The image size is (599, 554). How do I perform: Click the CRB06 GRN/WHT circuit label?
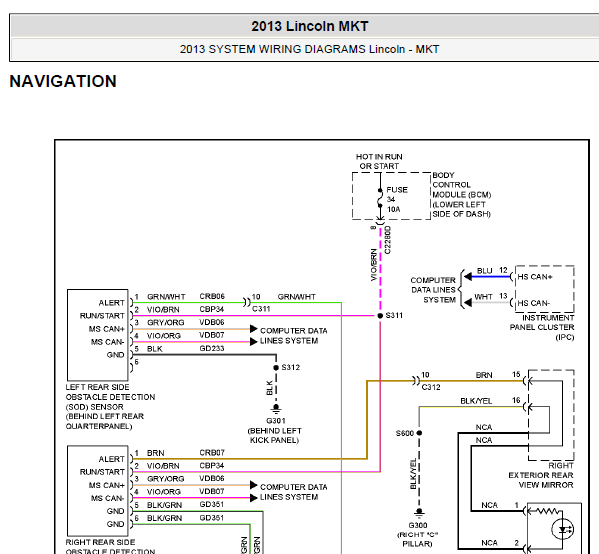(212, 296)
